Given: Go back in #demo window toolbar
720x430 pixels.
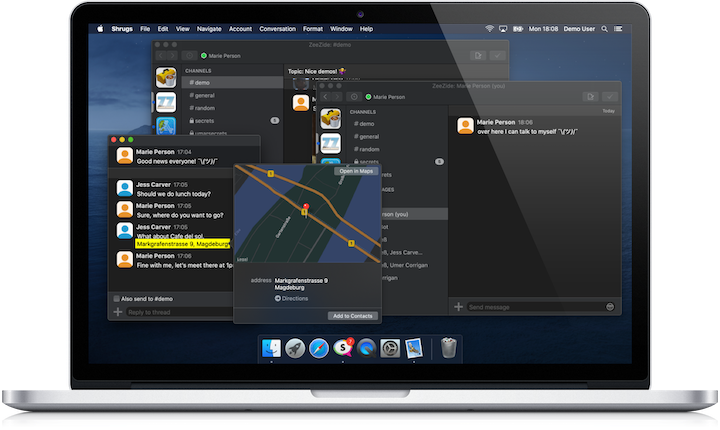Looking at the screenshot, I should (x=161, y=56).
